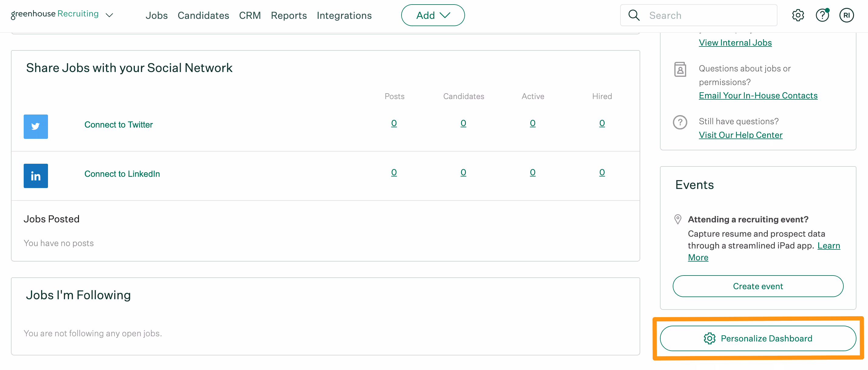868x370 pixels.
Task: Open the Add dropdown menu
Action: (x=433, y=15)
